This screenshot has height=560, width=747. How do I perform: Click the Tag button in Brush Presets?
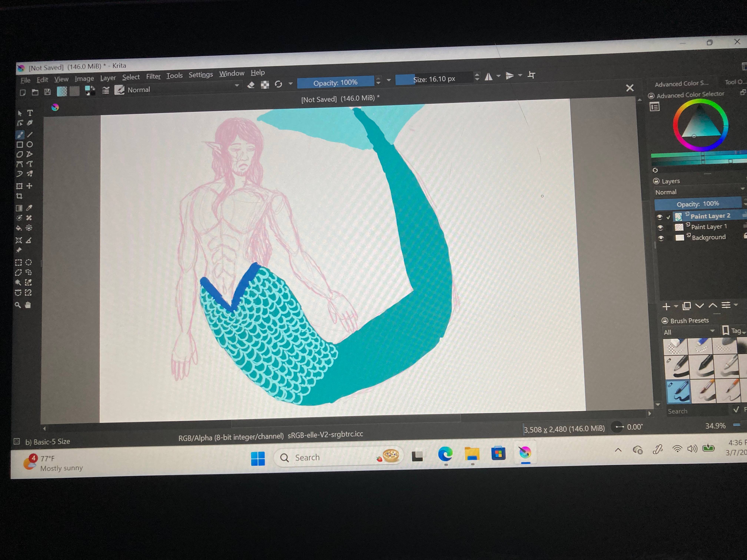point(733,331)
